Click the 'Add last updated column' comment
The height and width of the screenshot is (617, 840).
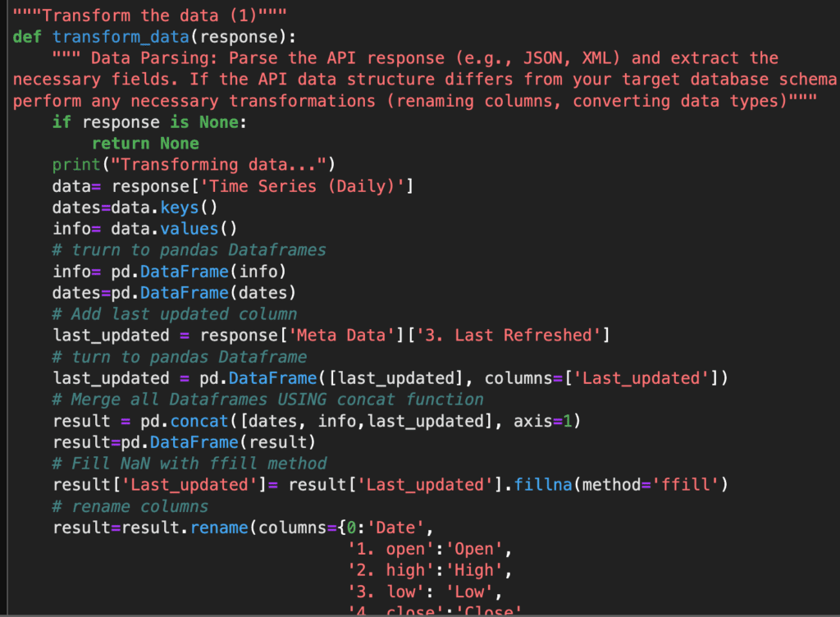tap(174, 314)
